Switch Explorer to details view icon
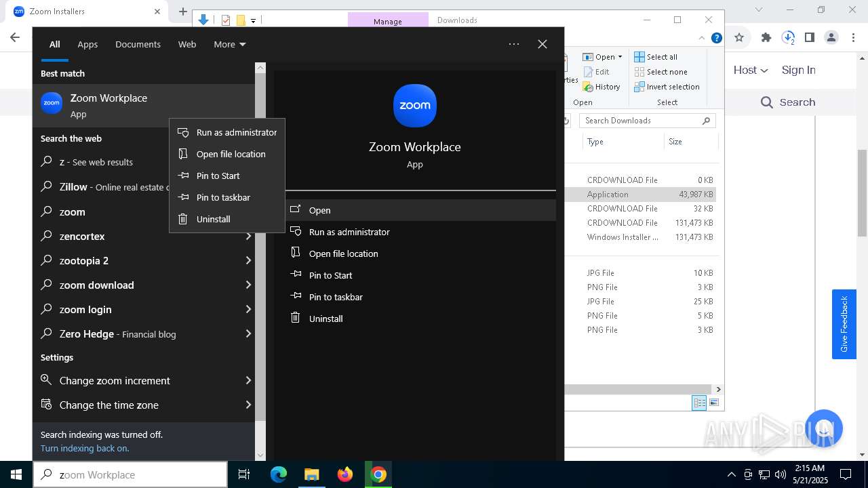868x488 pixels. [699, 403]
